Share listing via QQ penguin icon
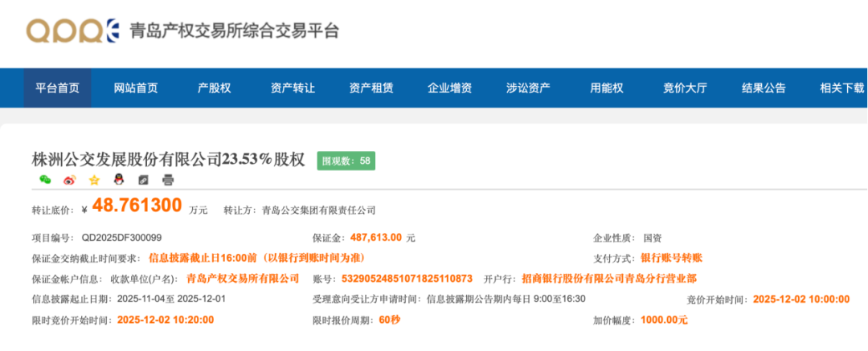The image size is (868, 351). pyautogui.click(x=118, y=179)
